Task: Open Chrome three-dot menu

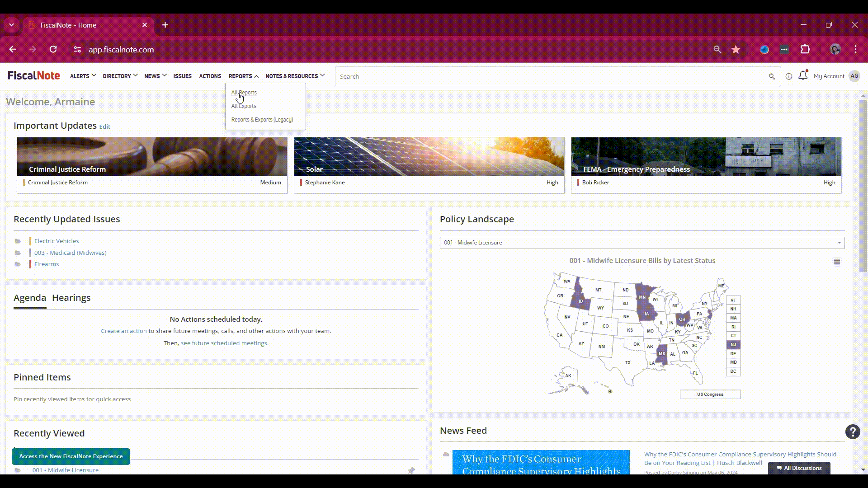Action: [855, 50]
